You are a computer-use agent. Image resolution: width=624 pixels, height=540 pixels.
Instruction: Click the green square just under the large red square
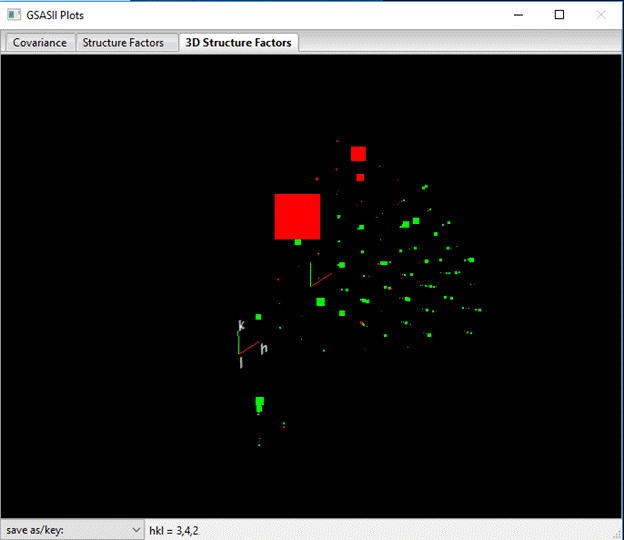click(x=298, y=242)
